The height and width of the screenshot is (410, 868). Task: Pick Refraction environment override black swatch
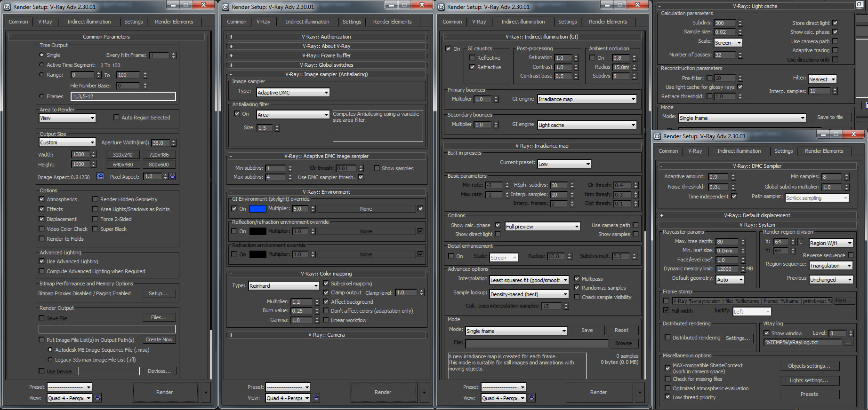pos(257,254)
